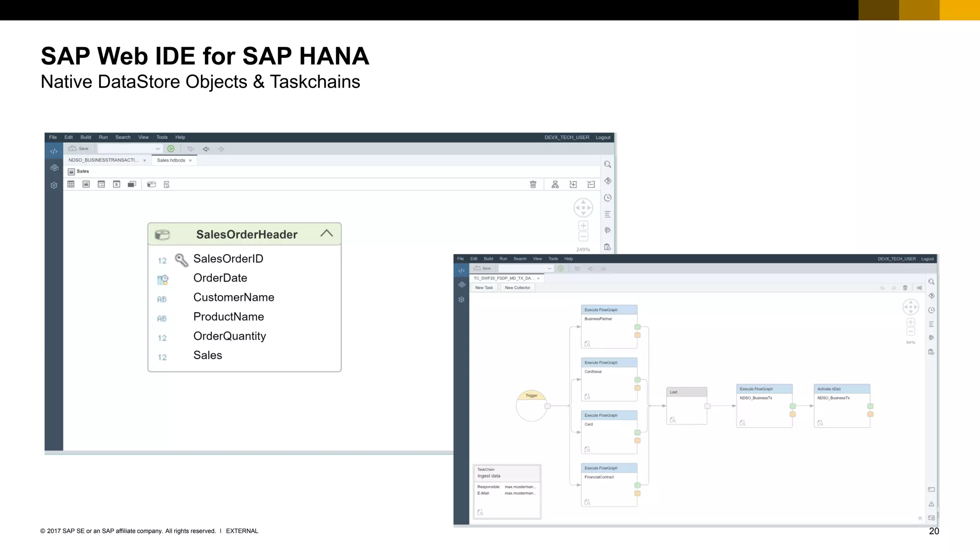Click the pan navigation wheel in the task chain editor
The height and width of the screenshot is (551, 980).
click(x=911, y=307)
